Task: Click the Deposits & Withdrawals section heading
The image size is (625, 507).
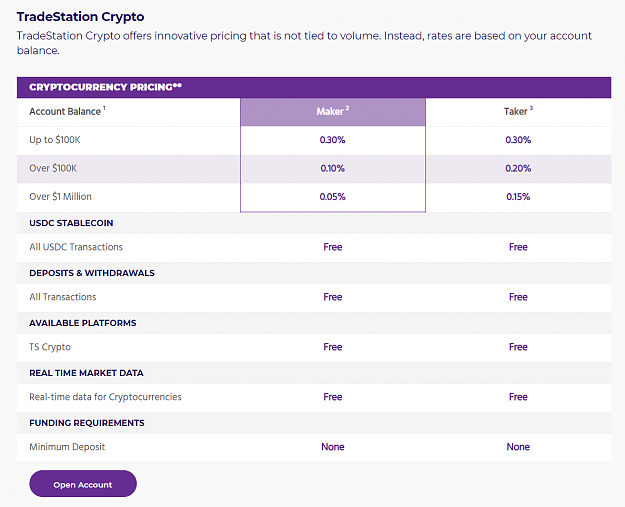Action: pyautogui.click(x=92, y=273)
